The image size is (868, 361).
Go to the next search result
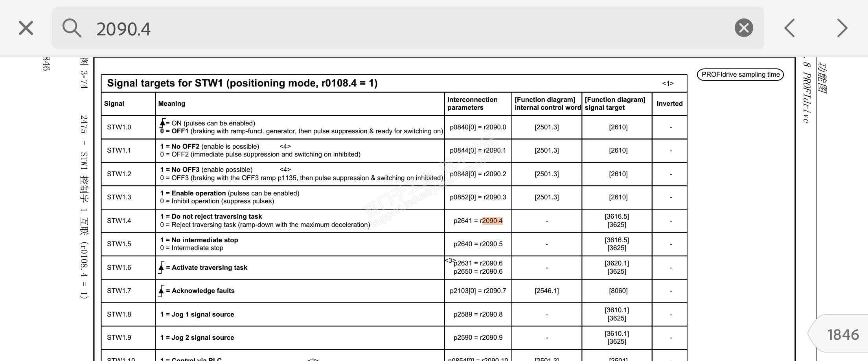tap(842, 28)
